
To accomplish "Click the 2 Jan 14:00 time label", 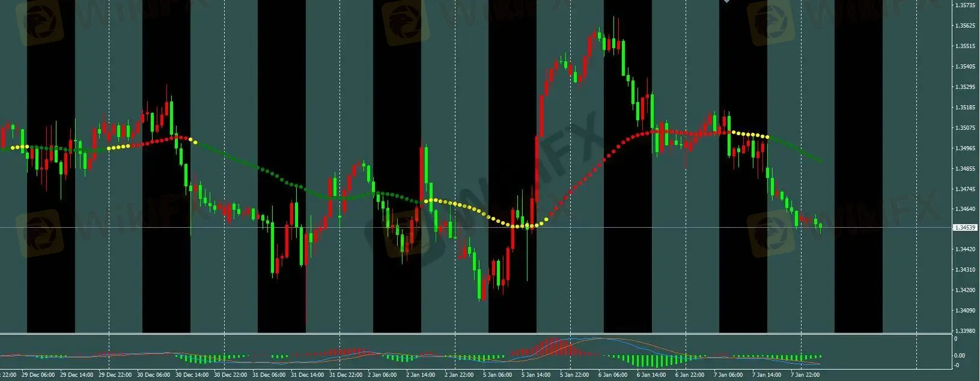I will pos(421,375).
